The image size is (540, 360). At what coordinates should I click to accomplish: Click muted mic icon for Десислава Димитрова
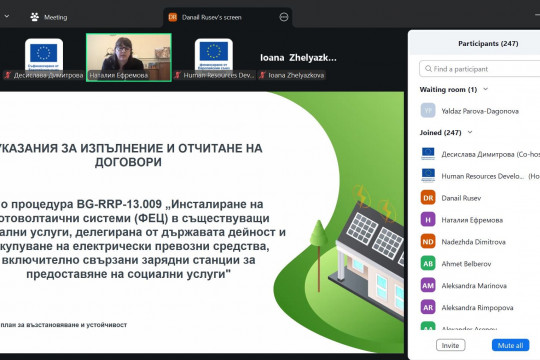[8, 75]
